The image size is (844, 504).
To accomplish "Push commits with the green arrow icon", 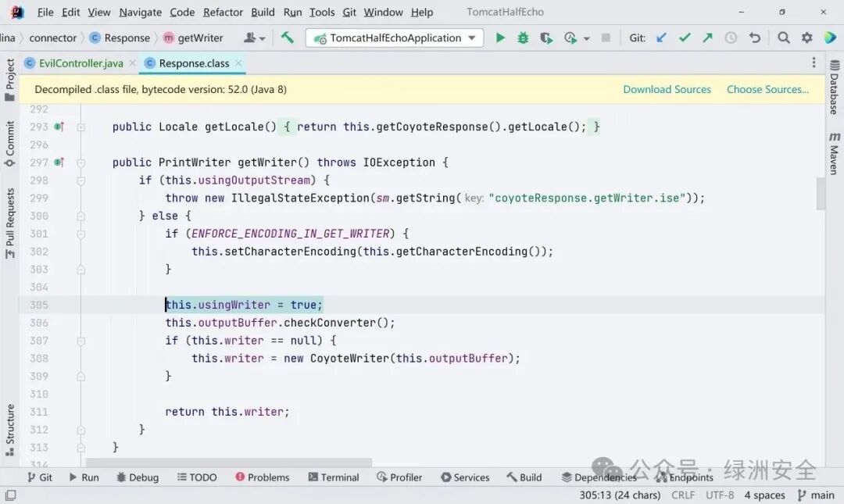I will [x=707, y=38].
